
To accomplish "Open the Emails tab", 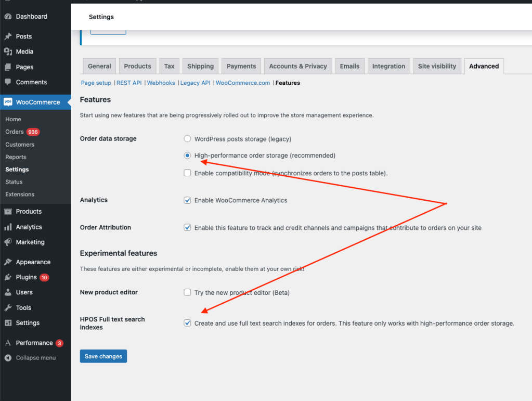I will [349, 66].
